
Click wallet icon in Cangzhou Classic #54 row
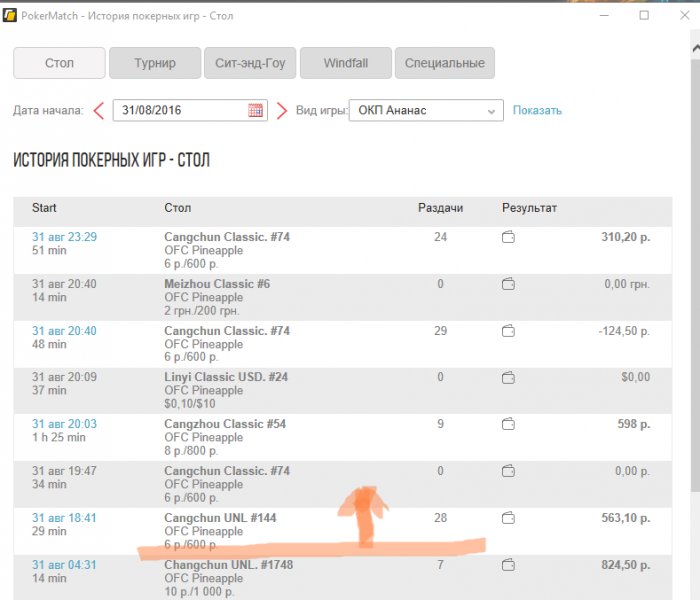(x=508, y=424)
